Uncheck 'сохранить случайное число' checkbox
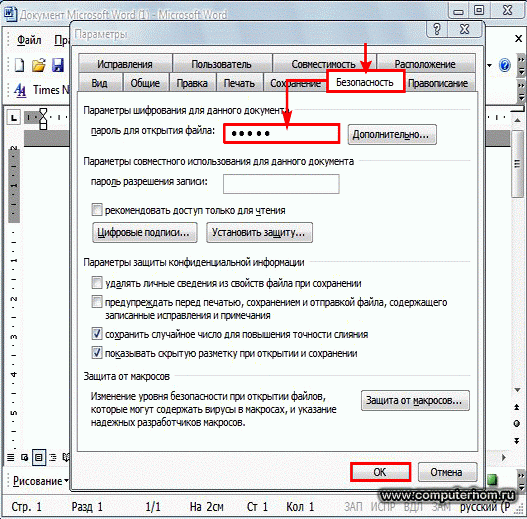 click(x=97, y=334)
